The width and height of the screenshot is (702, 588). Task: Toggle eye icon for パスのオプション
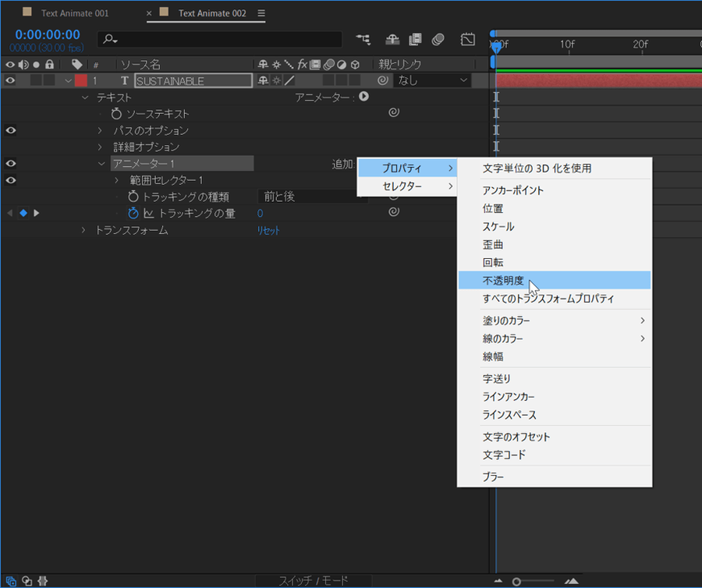click(10, 130)
